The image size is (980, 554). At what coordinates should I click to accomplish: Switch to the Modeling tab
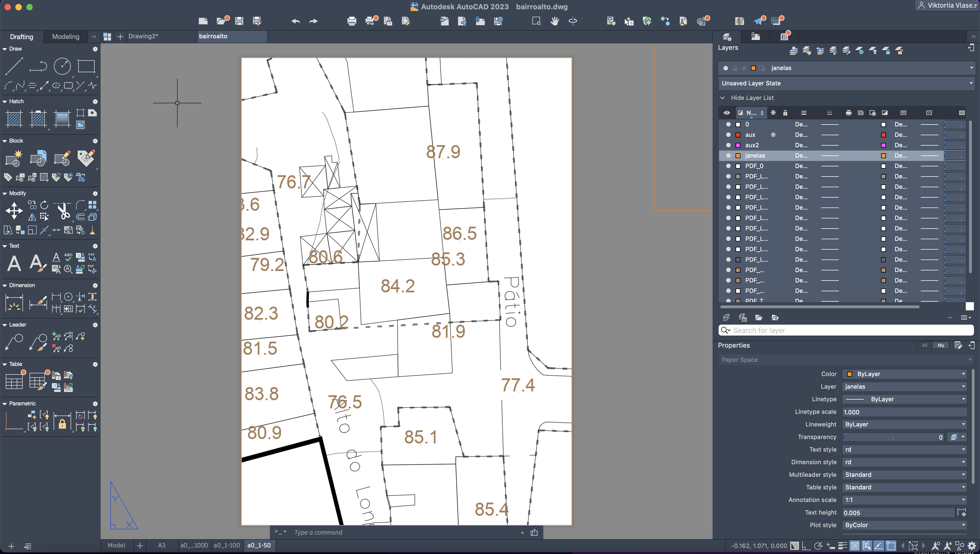65,37
